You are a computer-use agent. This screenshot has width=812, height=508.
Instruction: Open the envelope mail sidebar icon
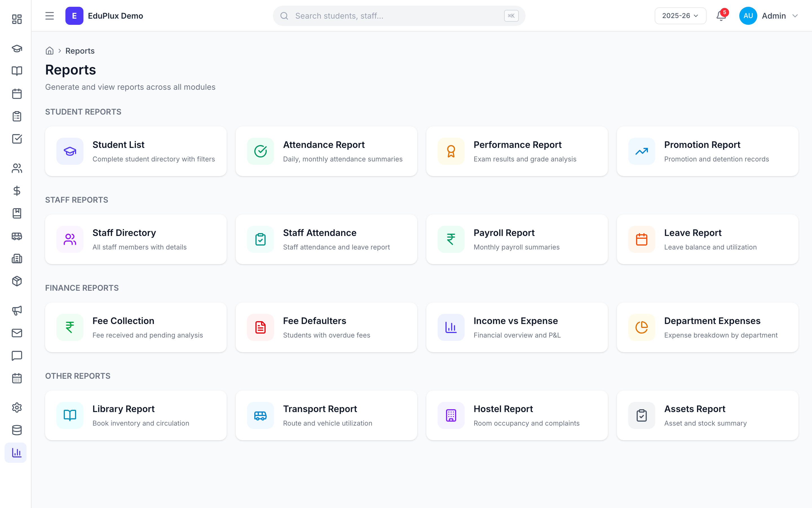click(17, 333)
